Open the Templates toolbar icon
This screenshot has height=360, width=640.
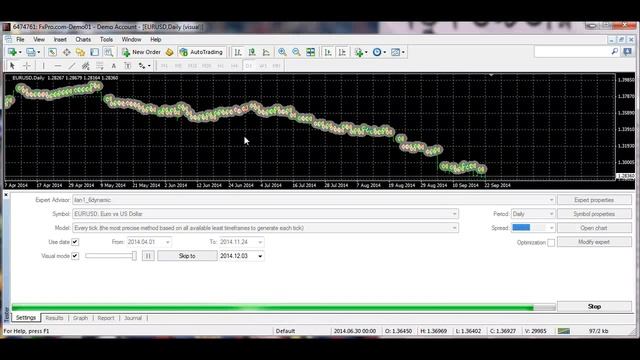click(x=396, y=52)
